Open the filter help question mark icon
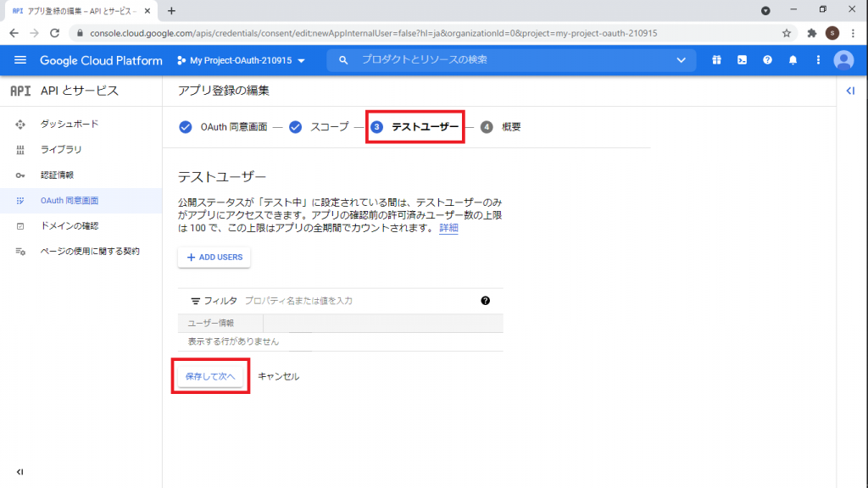Viewport: 868px width, 488px height. click(486, 299)
